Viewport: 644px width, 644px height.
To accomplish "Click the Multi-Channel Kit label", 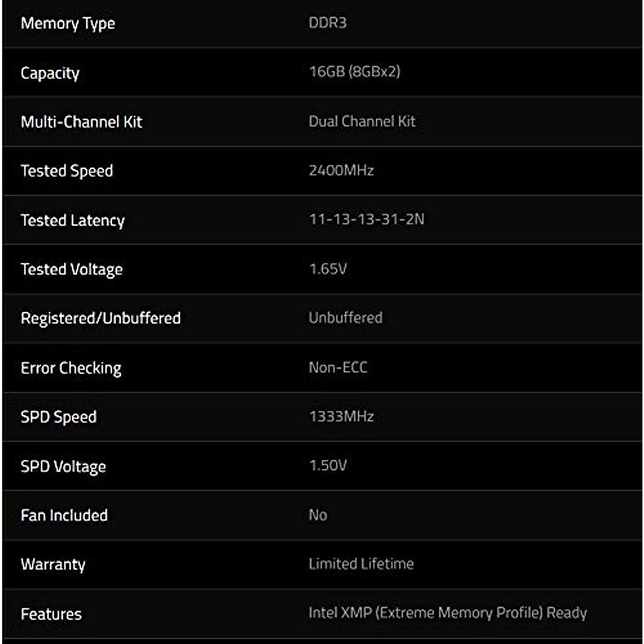I will click(81, 122).
